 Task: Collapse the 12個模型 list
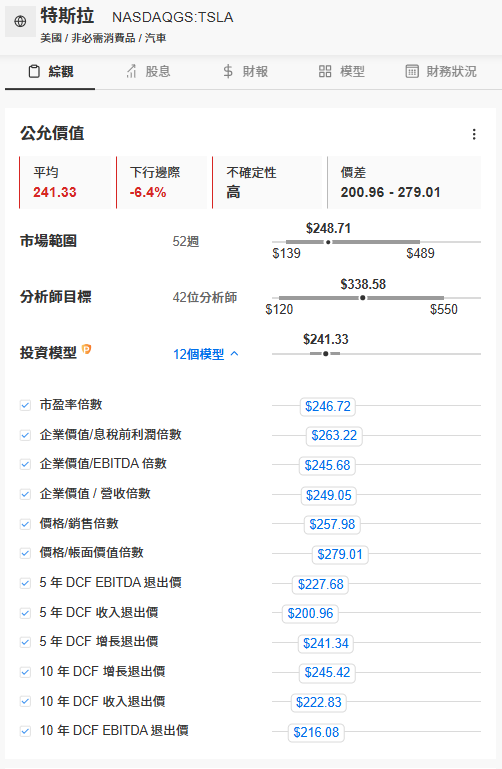pos(206,354)
